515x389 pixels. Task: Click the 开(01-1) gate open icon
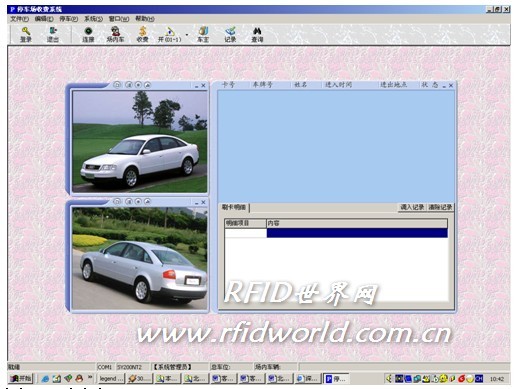[169, 35]
